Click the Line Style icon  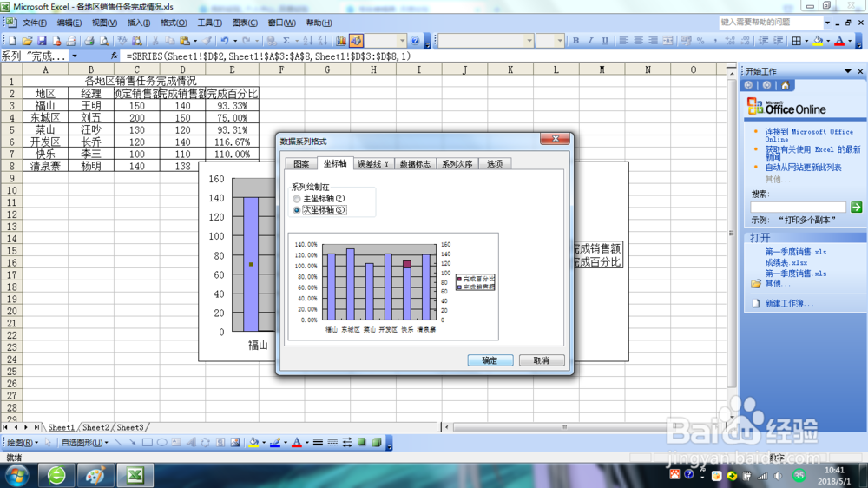(x=318, y=443)
